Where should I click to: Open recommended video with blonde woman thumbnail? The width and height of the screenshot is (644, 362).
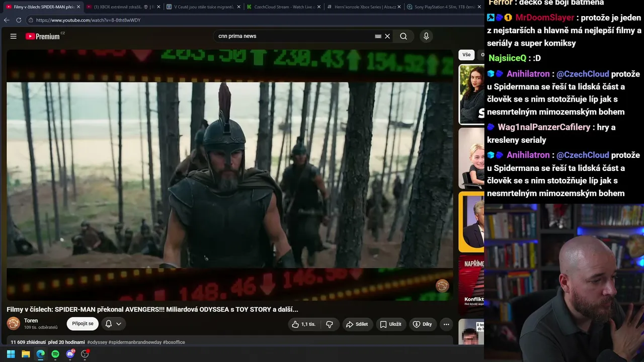471,158
